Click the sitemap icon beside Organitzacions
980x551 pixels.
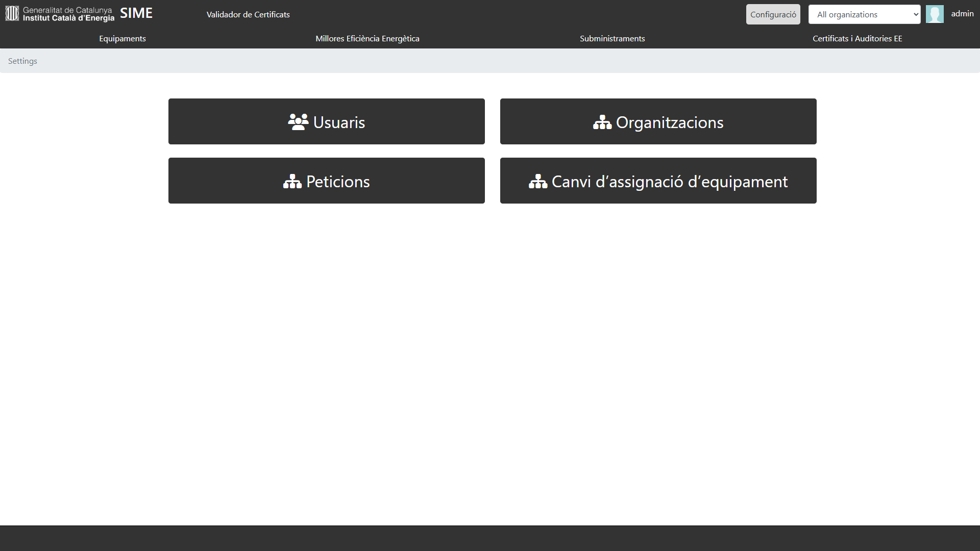(x=602, y=122)
